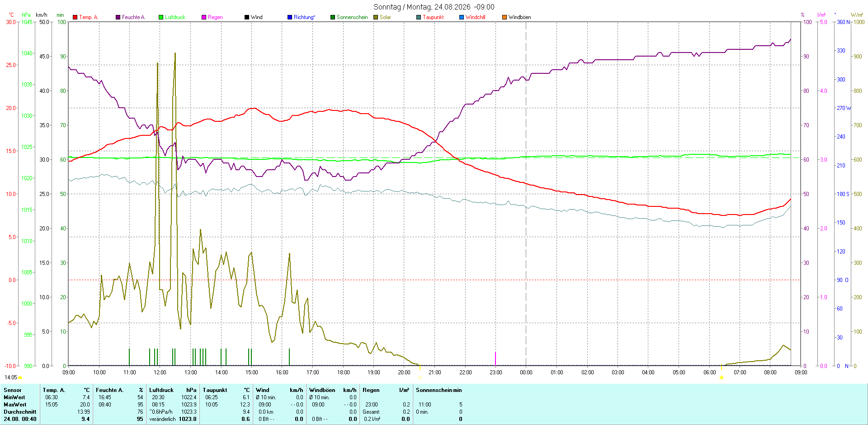
Task: Click the minimum temperature time '06:30'
Action: (x=52, y=397)
